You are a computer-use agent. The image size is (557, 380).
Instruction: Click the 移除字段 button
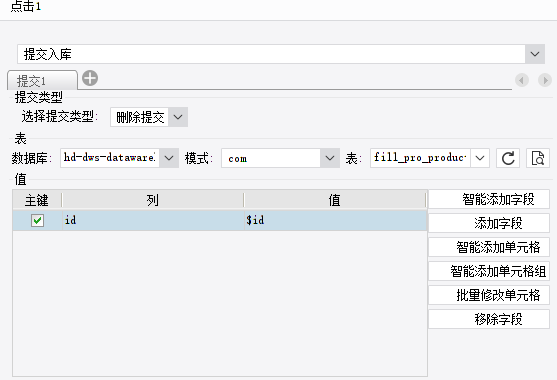coord(489,319)
